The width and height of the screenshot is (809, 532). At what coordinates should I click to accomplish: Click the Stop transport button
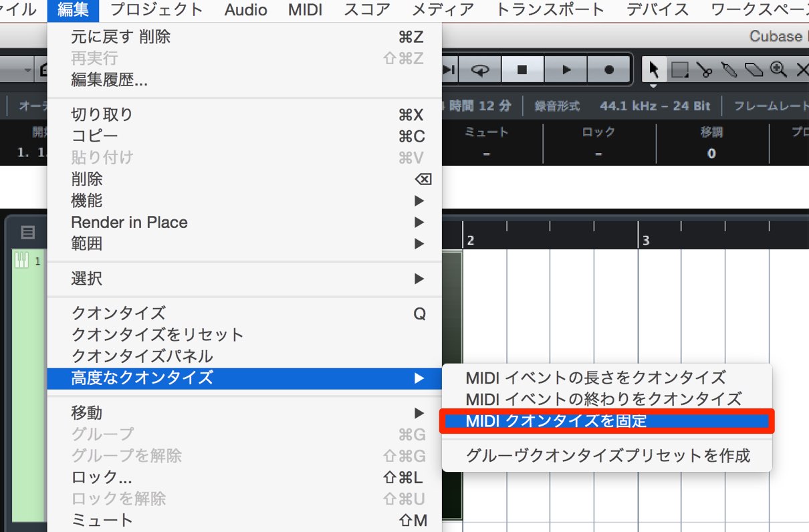click(523, 70)
